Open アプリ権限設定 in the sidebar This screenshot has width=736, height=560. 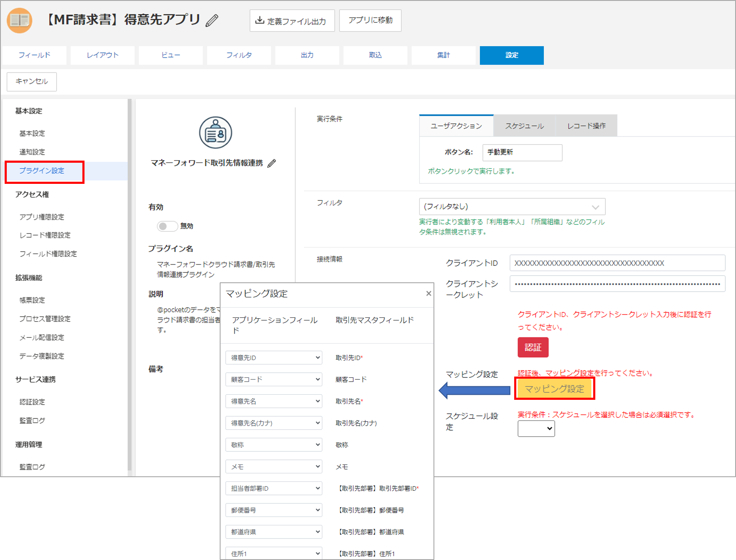click(42, 217)
